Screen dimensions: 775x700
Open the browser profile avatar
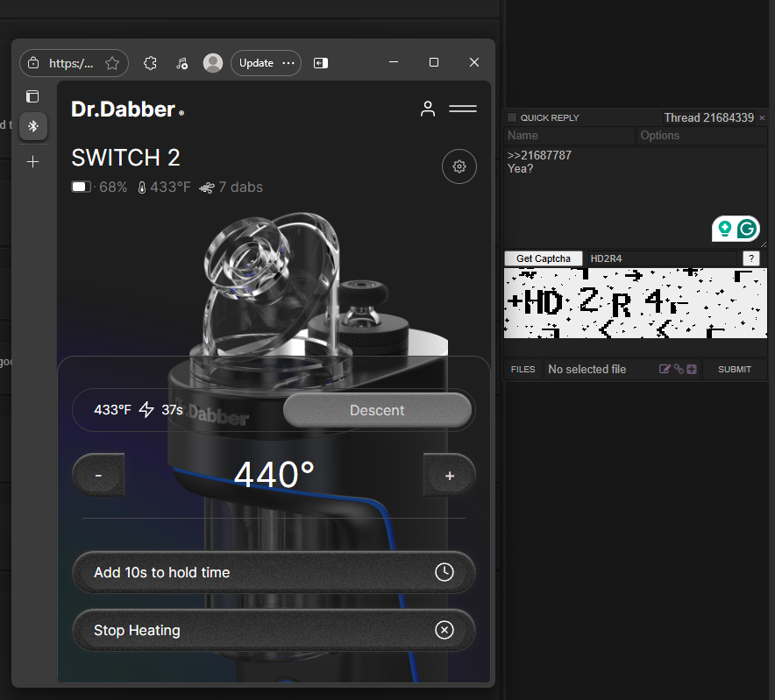[x=213, y=63]
